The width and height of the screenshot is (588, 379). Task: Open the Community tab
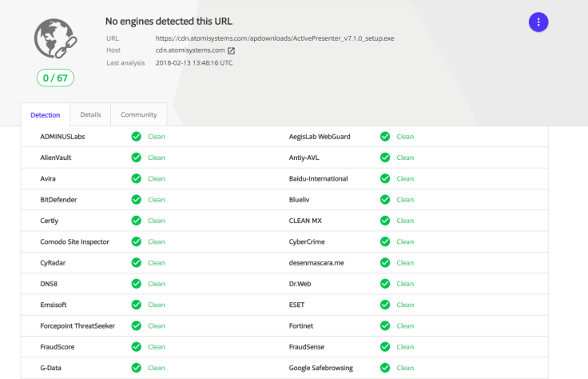pyautogui.click(x=139, y=114)
